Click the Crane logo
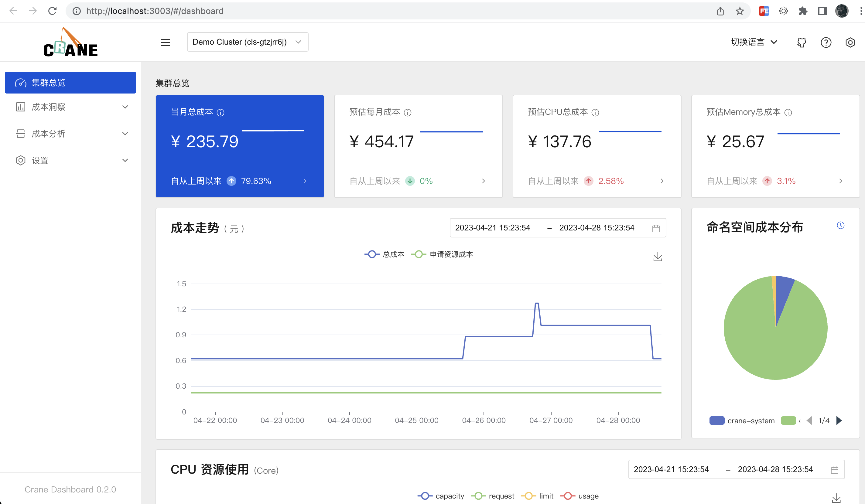Screen dimensions: 865x504 [x=70, y=42]
